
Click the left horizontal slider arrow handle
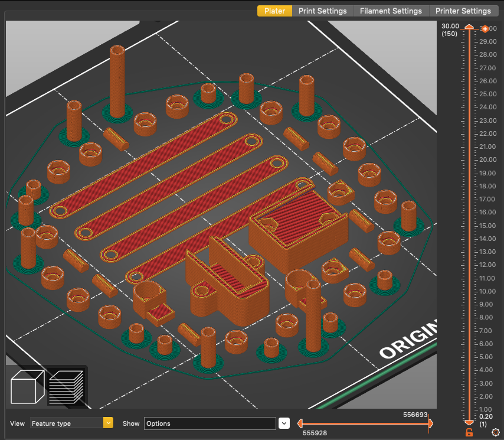pos(300,423)
